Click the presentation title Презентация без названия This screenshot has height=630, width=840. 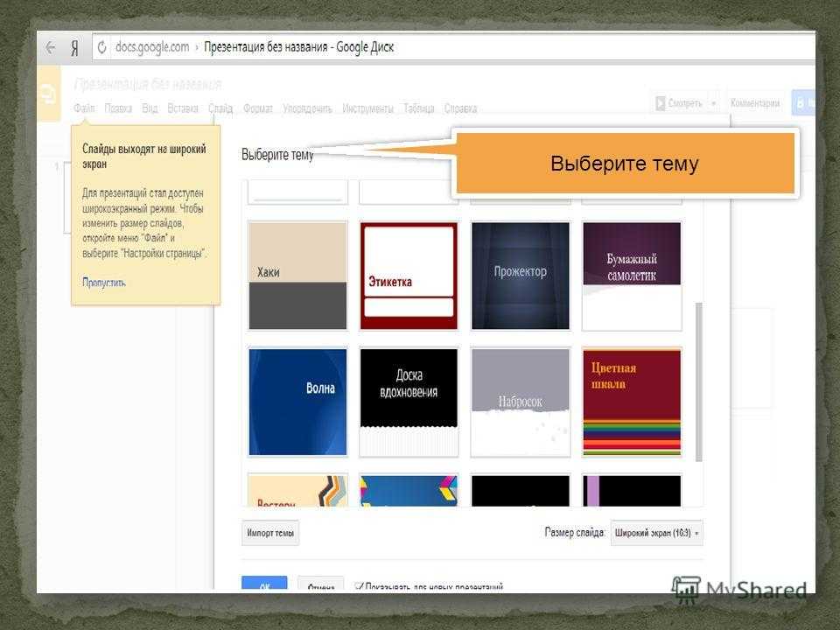pos(148,84)
